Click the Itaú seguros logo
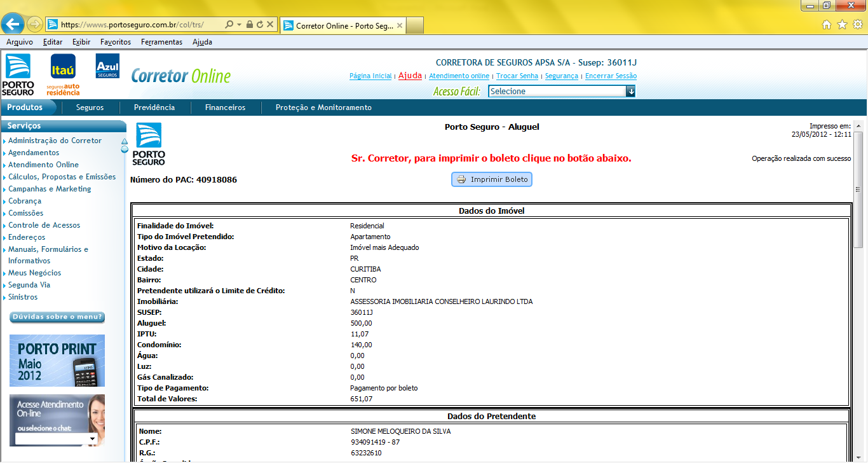The image size is (868, 463). tap(63, 75)
